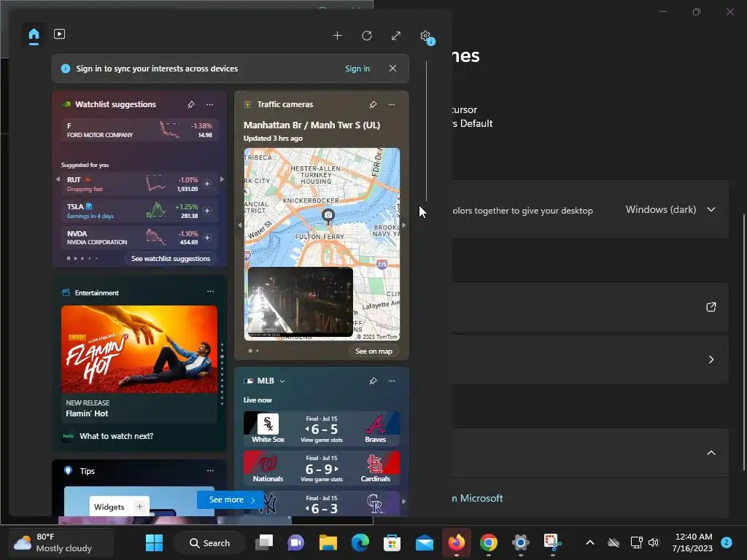Go to next traffic camera
The image size is (747, 560).
(404, 225)
